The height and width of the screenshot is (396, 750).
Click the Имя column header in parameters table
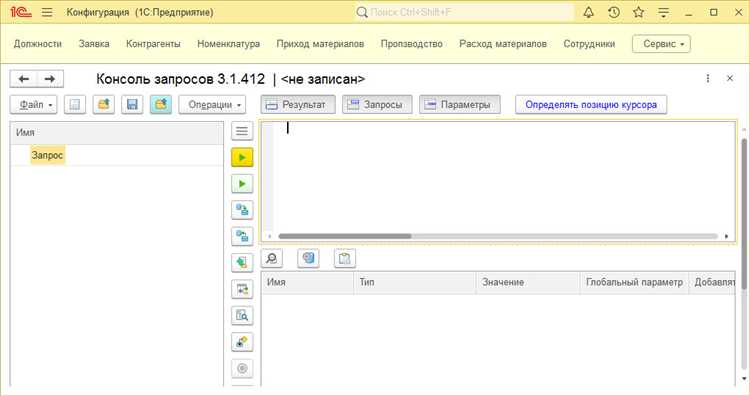point(308,283)
